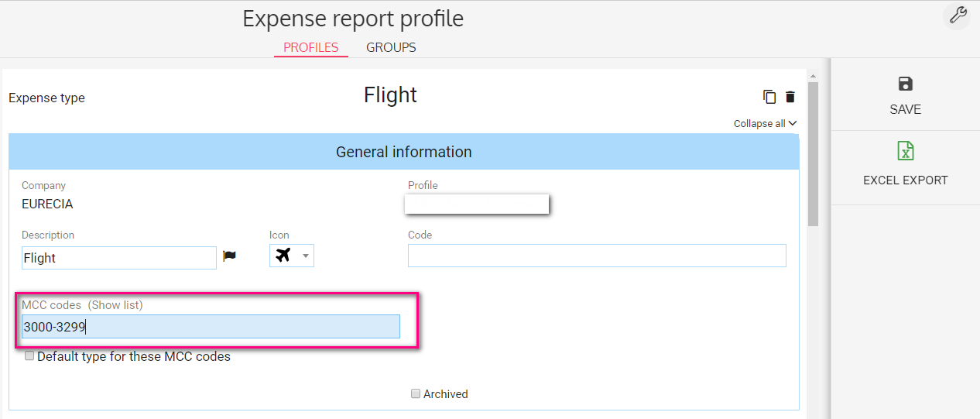This screenshot has width=980, height=419.
Task: Click into the Code input field
Action: (597, 256)
